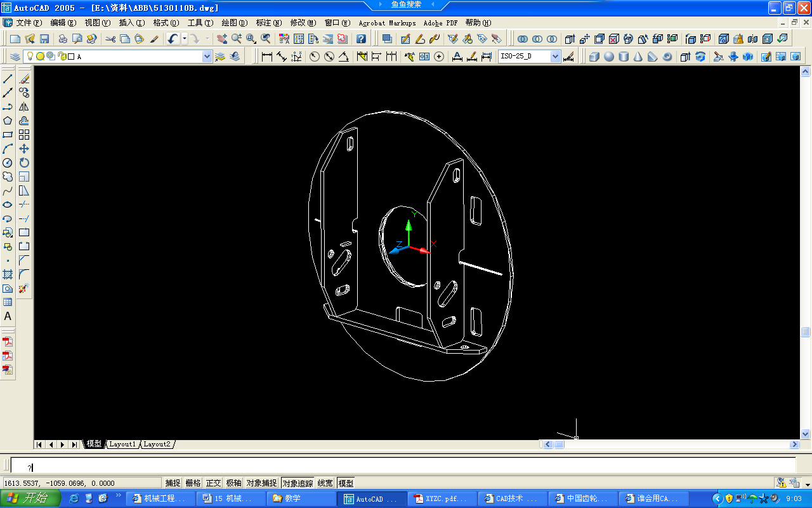
Task: Select the Explode modify tool
Action: pyautogui.click(x=24, y=288)
